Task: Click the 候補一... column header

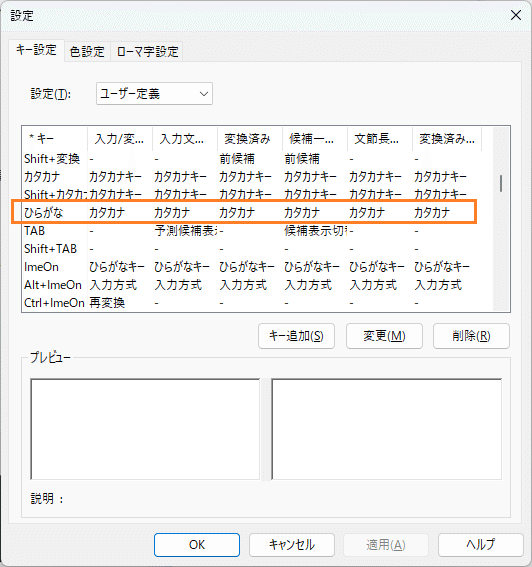Action: [315, 138]
